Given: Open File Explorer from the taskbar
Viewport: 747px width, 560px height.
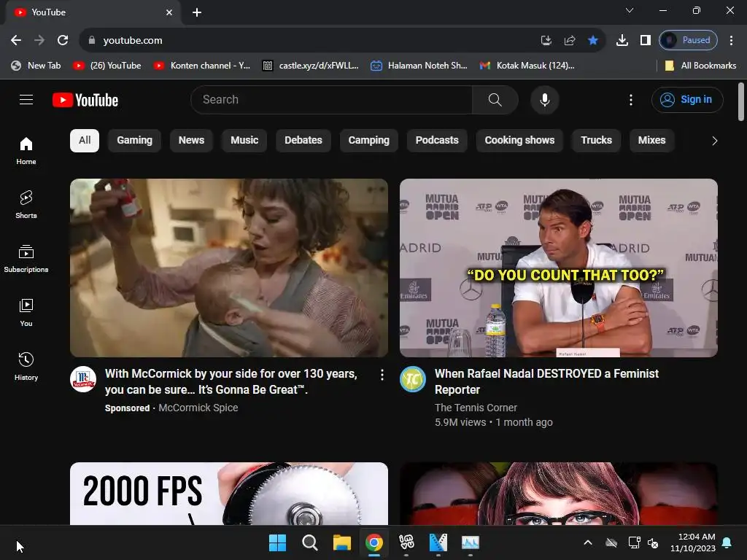Looking at the screenshot, I should (x=342, y=542).
